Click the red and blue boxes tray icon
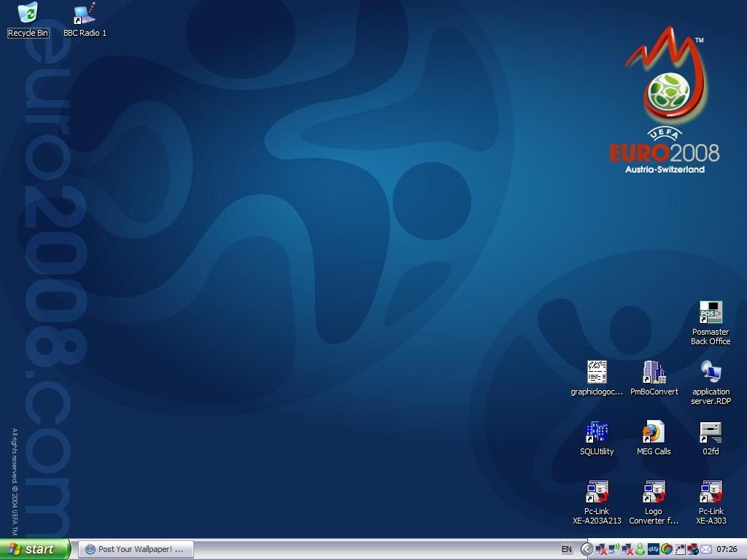The width and height of the screenshot is (747, 560). pos(693,549)
